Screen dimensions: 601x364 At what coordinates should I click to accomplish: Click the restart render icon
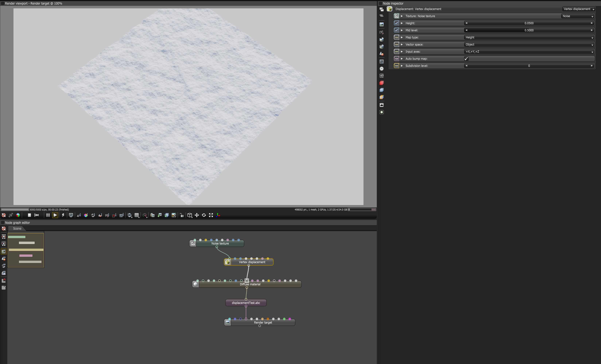click(37, 215)
